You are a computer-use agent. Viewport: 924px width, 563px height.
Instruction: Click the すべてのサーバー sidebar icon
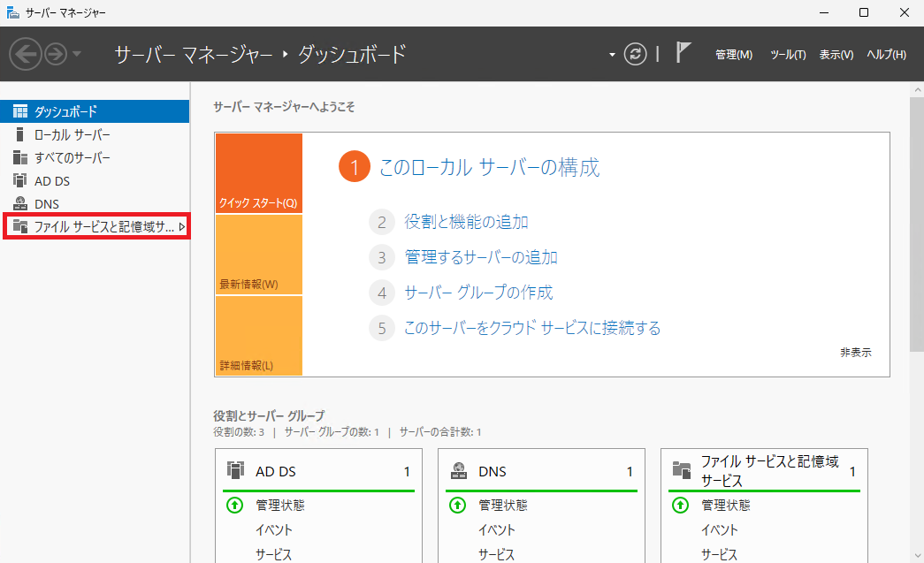tap(20, 158)
